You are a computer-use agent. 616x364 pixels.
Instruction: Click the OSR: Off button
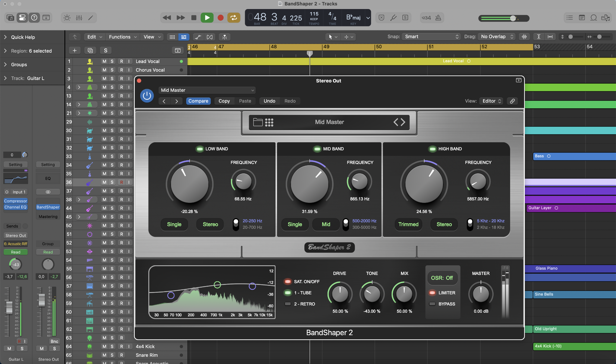click(442, 278)
